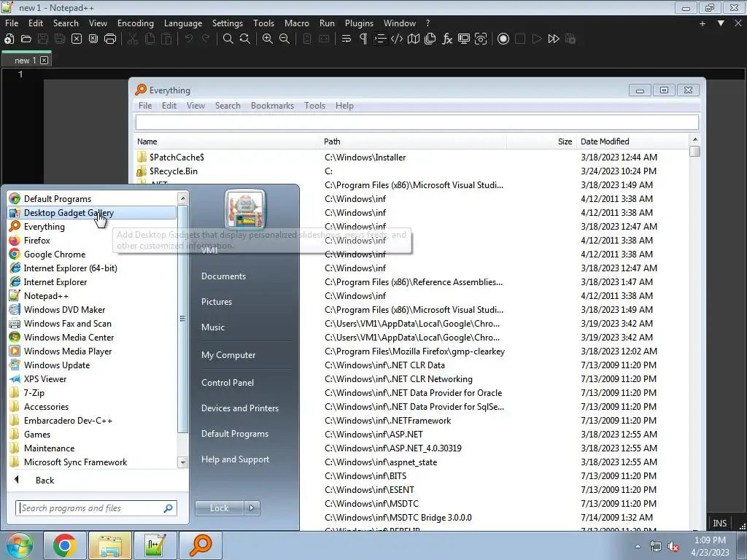Click the Replace icon in Notepad++ toolbar
The height and width of the screenshot is (560, 747).
click(x=245, y=39)
